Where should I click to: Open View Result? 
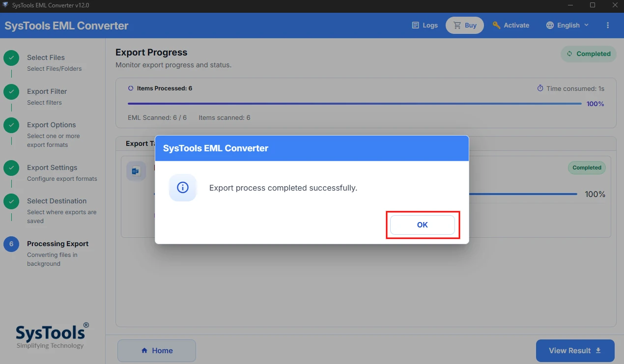click(x=575, y=351)
